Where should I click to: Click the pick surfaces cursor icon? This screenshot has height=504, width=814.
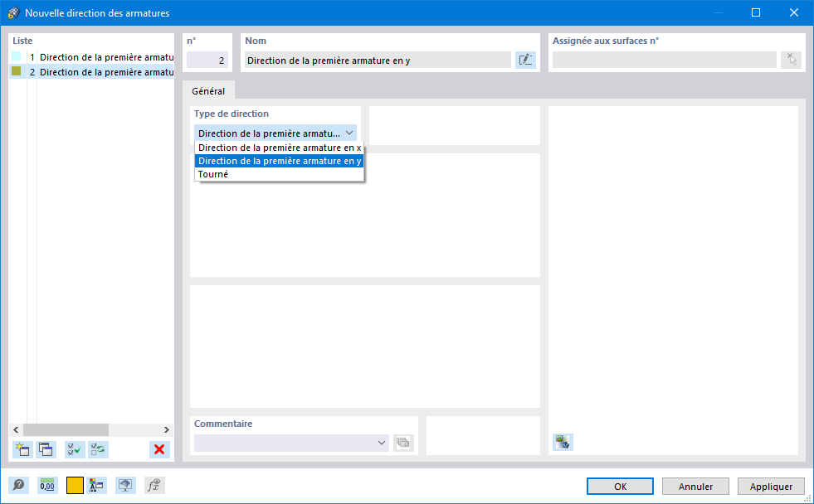click(791, 61)
